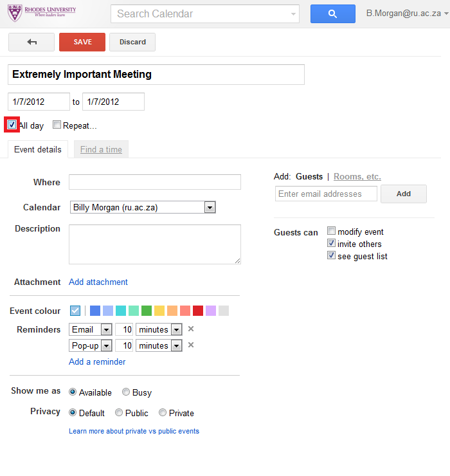Remove the Pop-up reminder with X
The width and height of the screenshot is (450, 476).
coord(191,345)
